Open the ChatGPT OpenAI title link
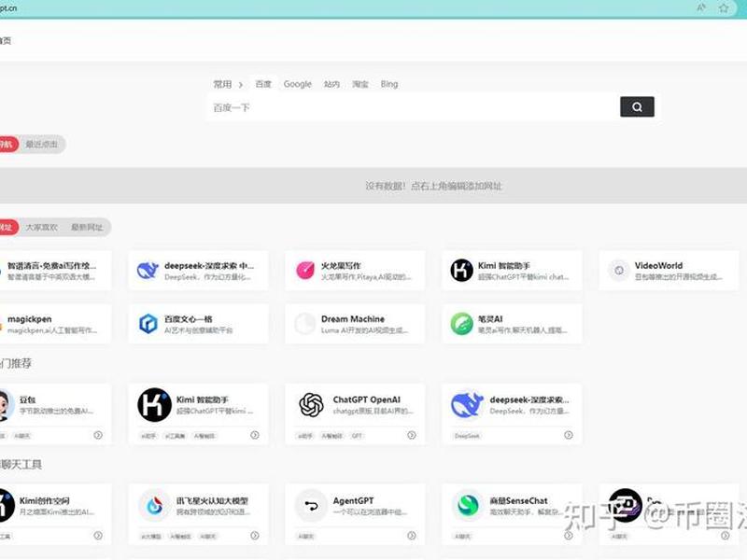Image resolution: width=747 pixels, height=560 pixels. click(x=367, y=400)
